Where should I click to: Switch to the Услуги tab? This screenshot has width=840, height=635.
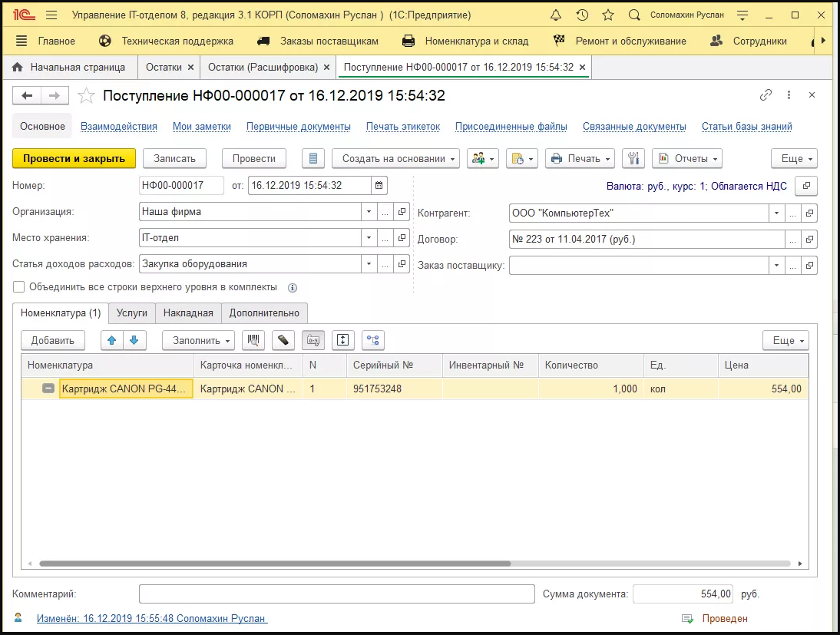point(132,313)
